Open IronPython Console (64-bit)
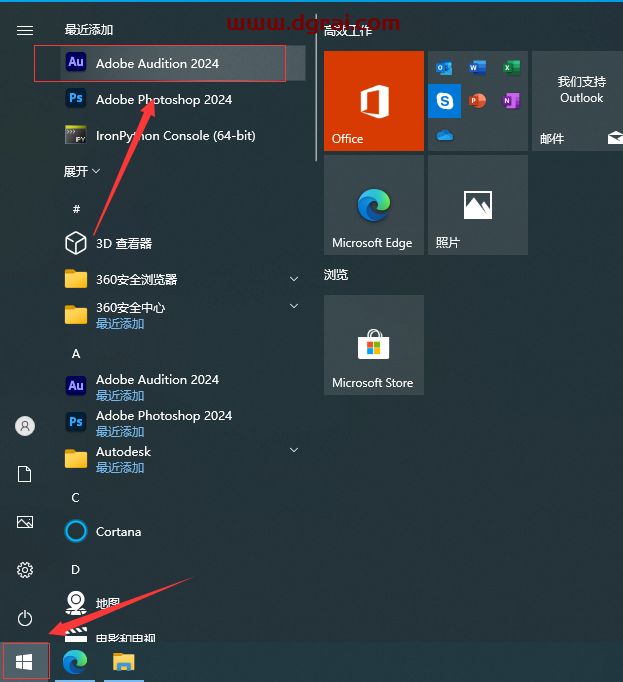 point(175,135)
